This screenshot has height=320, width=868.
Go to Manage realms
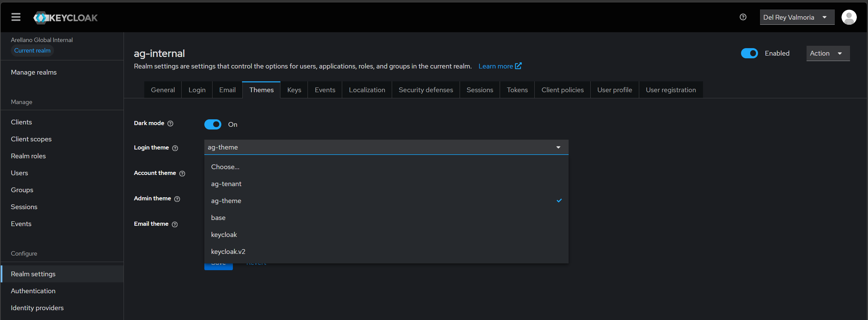[x=62, y=72]
